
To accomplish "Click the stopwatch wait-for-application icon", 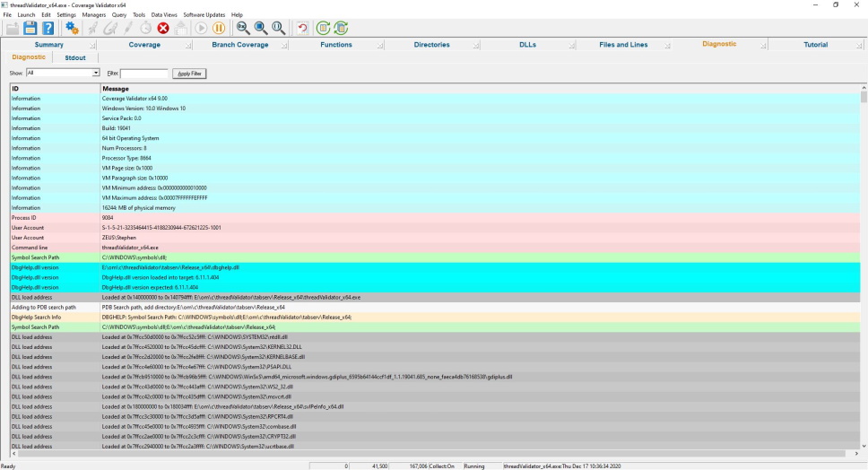I will (145, 28).
